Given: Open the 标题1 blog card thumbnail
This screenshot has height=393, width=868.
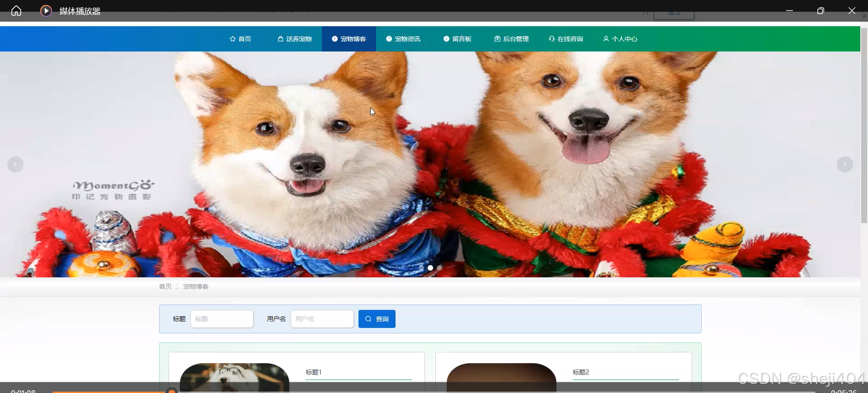Looking at the screenshot, I should 235,377.
